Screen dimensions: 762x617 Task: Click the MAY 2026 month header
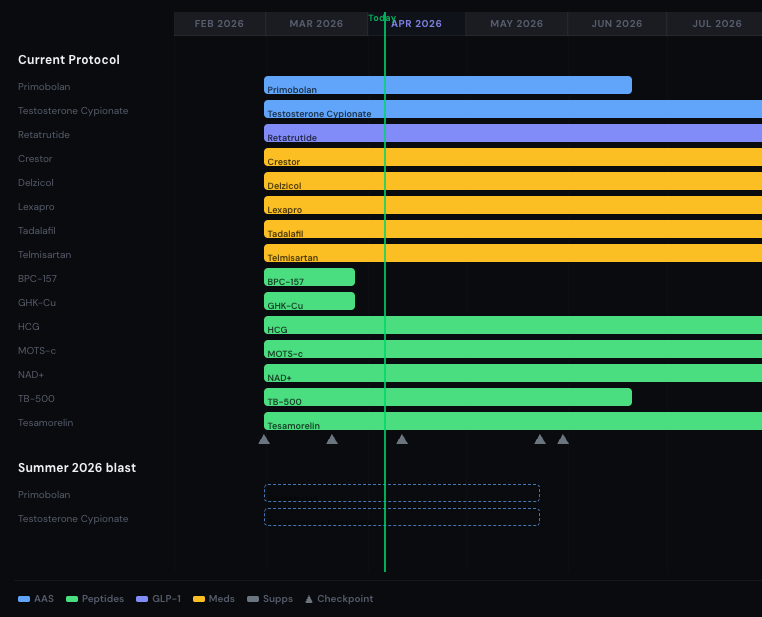[517, 24]
